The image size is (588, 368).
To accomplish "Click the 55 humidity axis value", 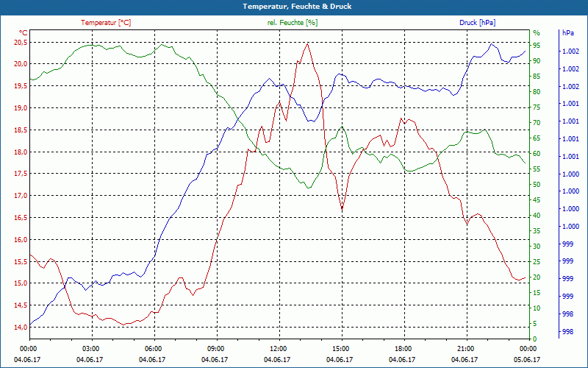I will (x=537, y=169).
